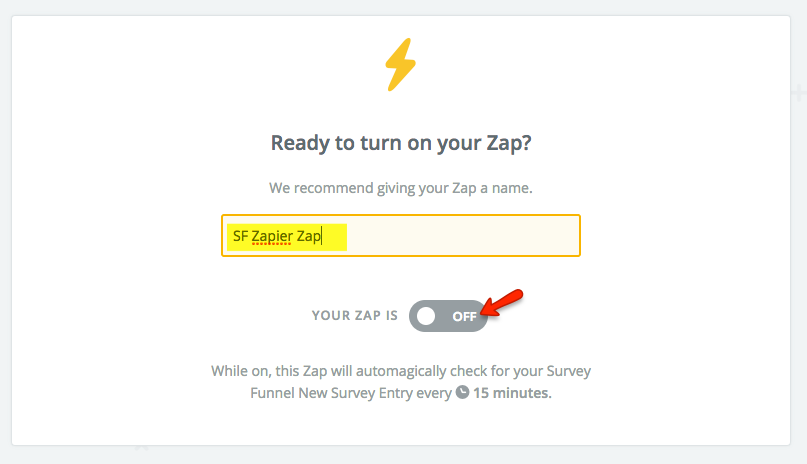The height and width of the screenshot is (464, 807).
Task: Click the bold "15 minutes." interval text
Action: 512,393
